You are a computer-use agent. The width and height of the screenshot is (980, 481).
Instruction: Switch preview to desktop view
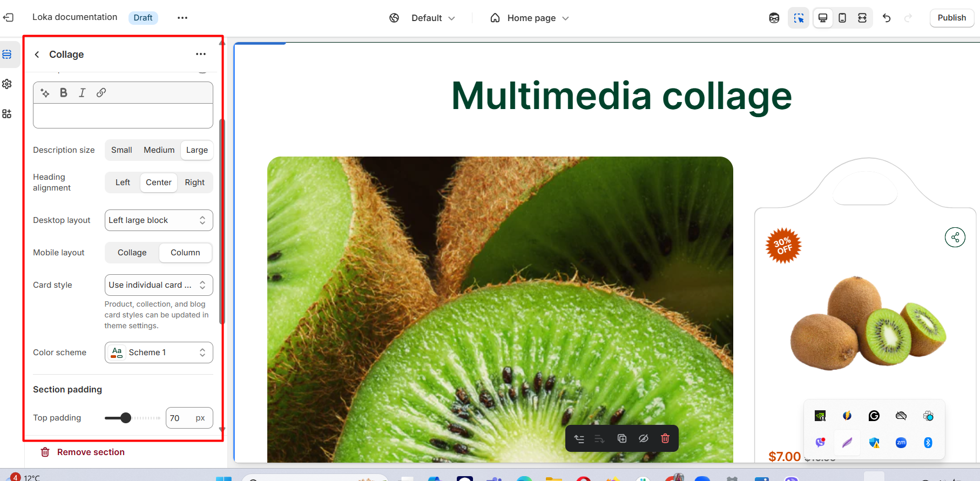823,18
